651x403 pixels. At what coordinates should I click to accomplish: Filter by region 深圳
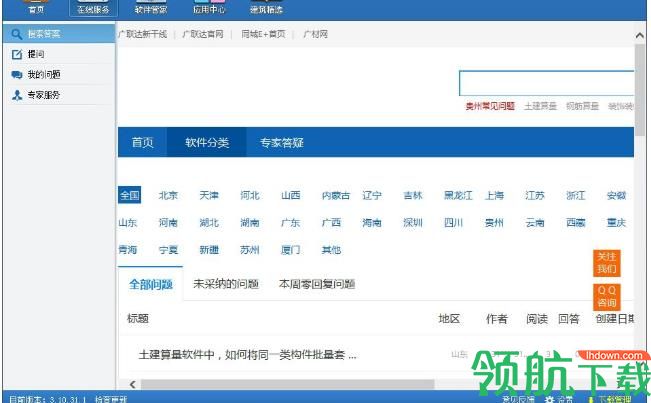(413, 222)
